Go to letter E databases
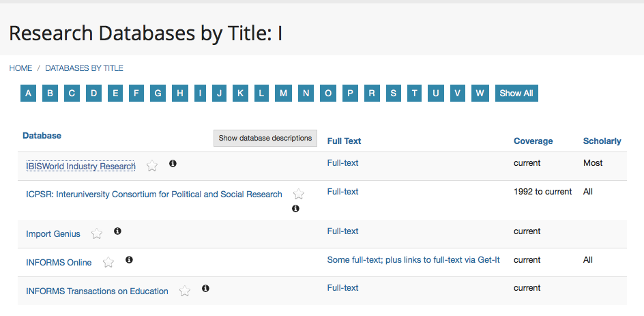Screen dimensions: 644x316 coord(115,94)
